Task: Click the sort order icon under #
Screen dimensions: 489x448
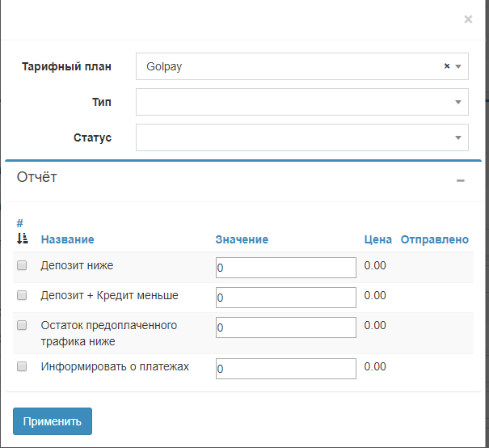Action: pos(22,239)
